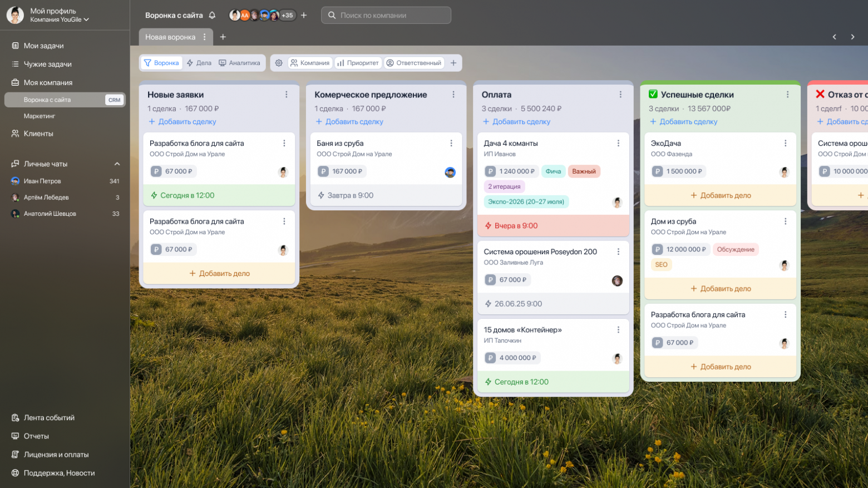Open three-dot menu of Оплата column

(x=620, y=95)
